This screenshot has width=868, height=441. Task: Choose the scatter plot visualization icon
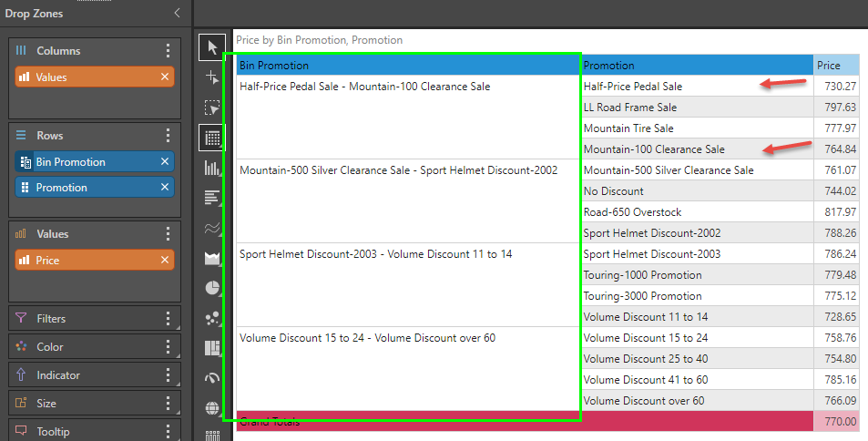click(212, 318)
